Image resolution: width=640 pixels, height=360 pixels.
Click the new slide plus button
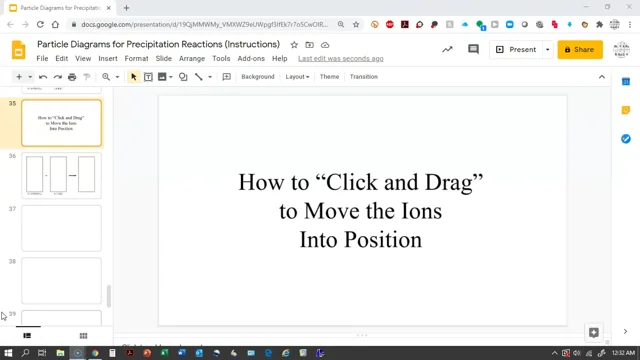[19, 77]
